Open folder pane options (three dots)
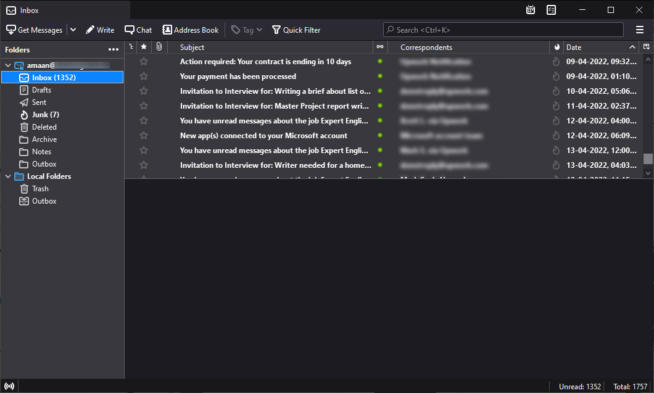The height and width of the screenshot is (393, 654). [x=113, y=50]
